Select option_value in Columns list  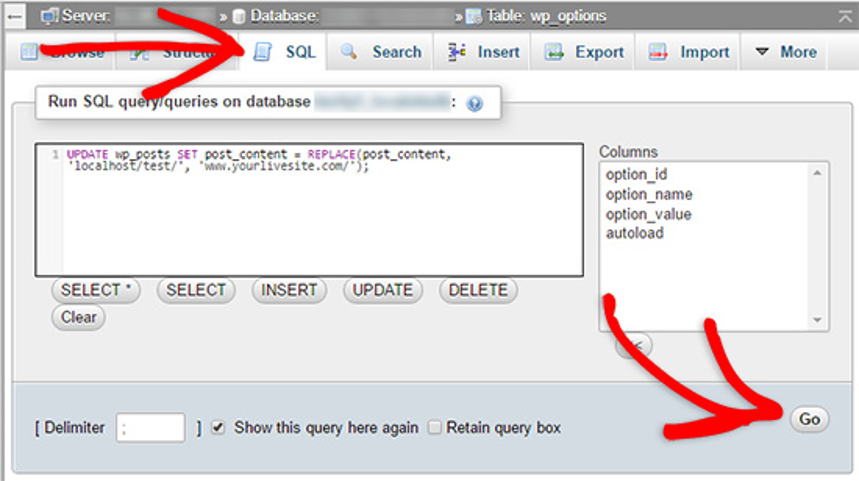pos(649,214)
